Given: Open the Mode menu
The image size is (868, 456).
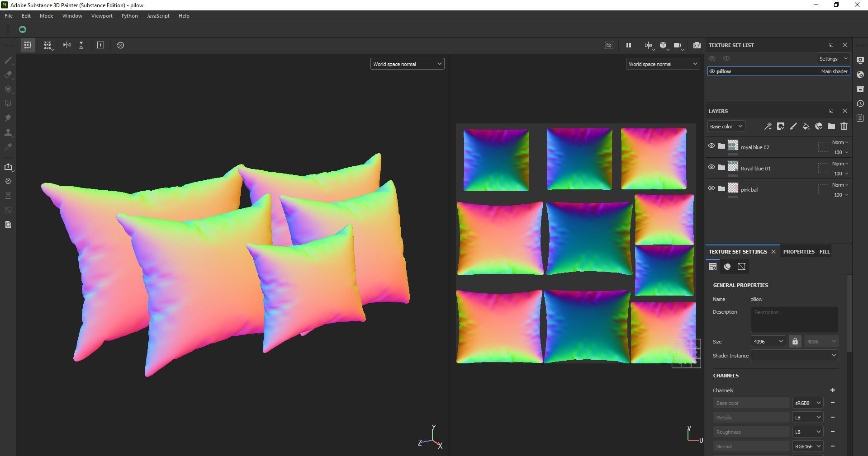Looking at the screenshot, I should pyautogui.click(x=47, y=16).
